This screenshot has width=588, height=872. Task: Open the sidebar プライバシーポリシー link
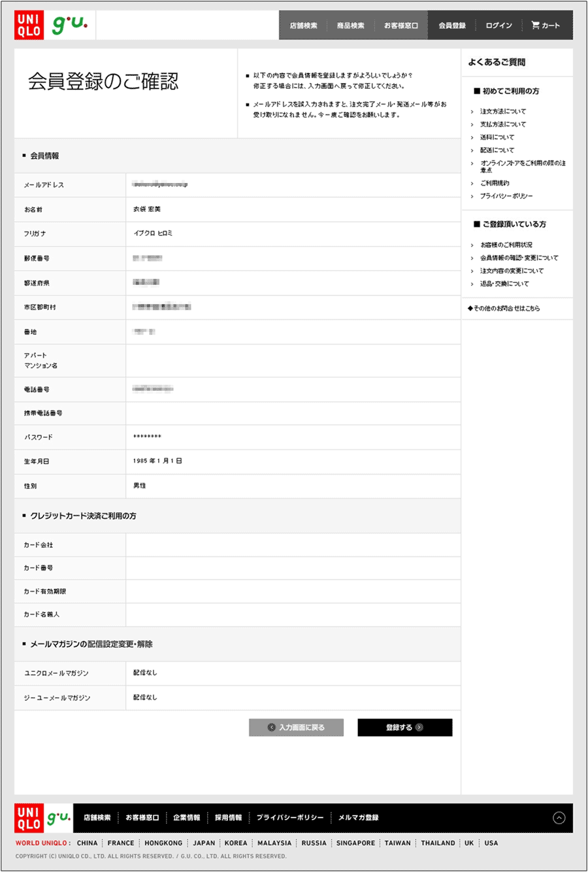click(x=506, y=196)
